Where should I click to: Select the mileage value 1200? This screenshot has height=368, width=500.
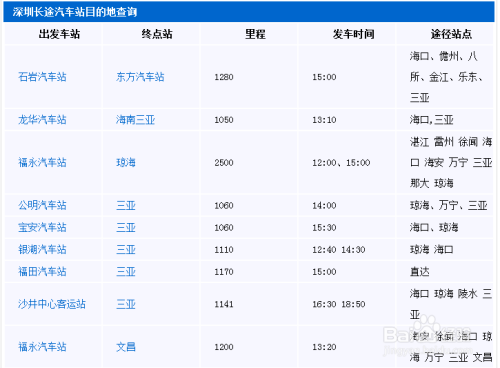click(x=224, y=347)
